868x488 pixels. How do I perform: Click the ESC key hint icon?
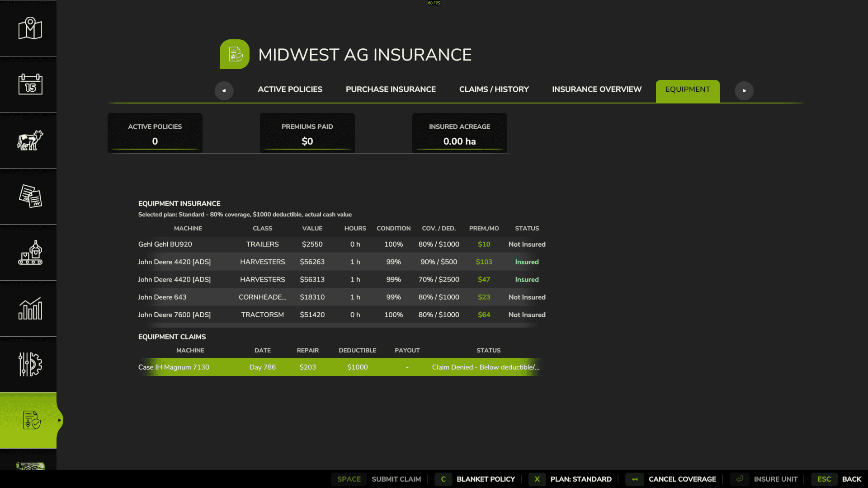tap(824, 479)
